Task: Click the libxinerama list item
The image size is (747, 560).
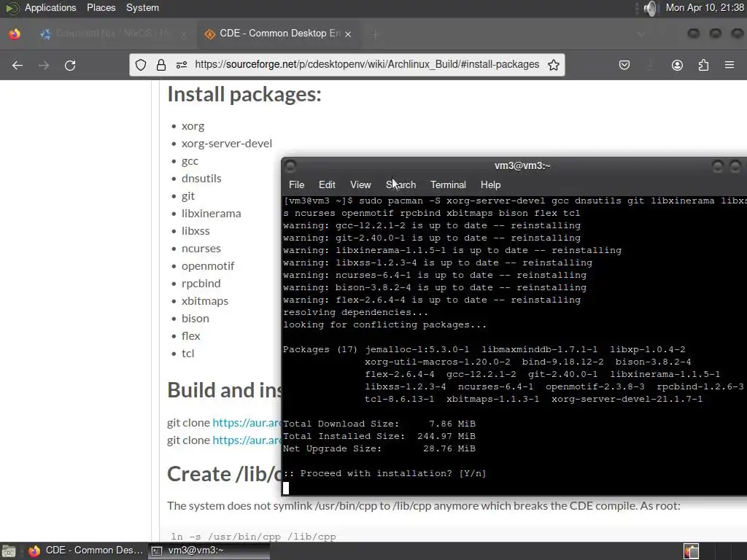Action: (211, 214)
